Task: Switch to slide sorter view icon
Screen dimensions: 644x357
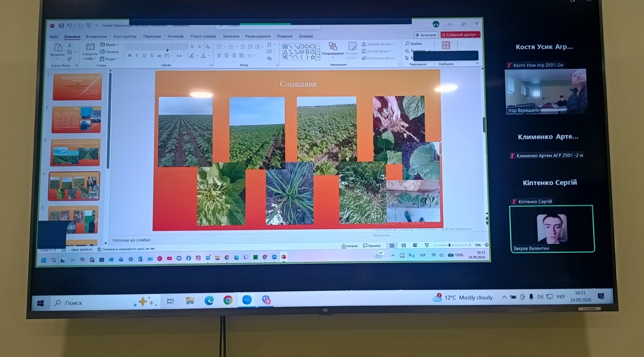Action: [x=403, y=245]
